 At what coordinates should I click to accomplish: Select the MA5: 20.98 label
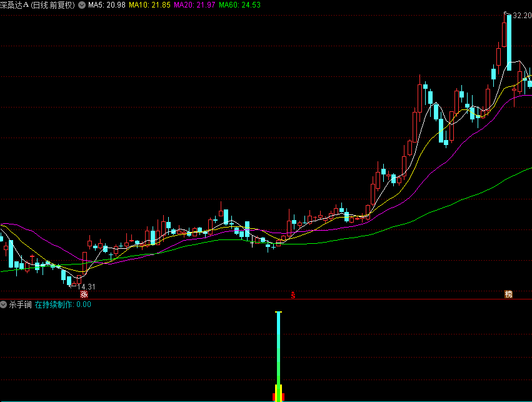point(106,5)
